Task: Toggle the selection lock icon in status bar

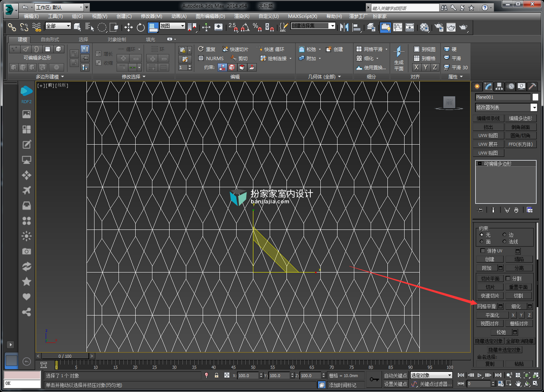Action: pos(217,375)
